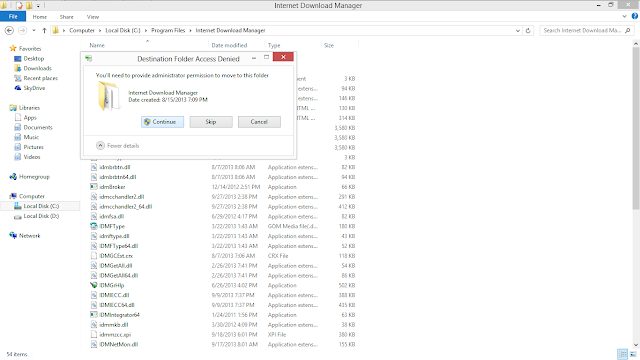
Task: Open Libraries in navigation pane
Action: [x=29, y=108]
